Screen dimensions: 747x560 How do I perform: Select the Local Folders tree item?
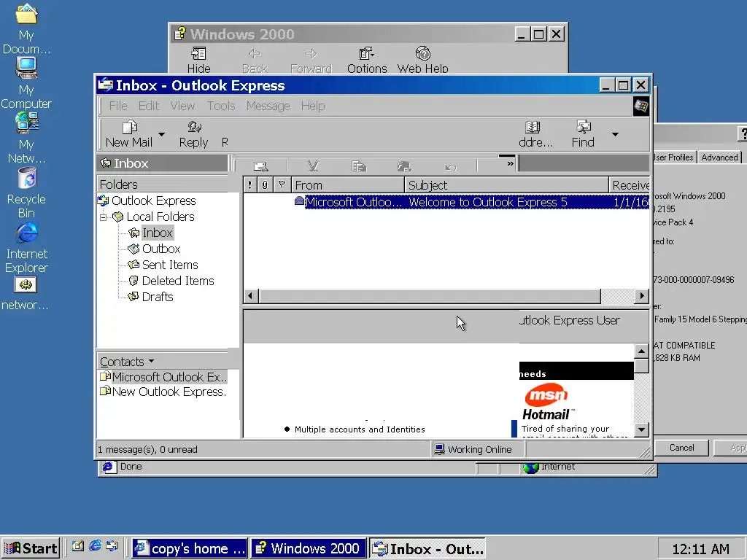point(160,217)
